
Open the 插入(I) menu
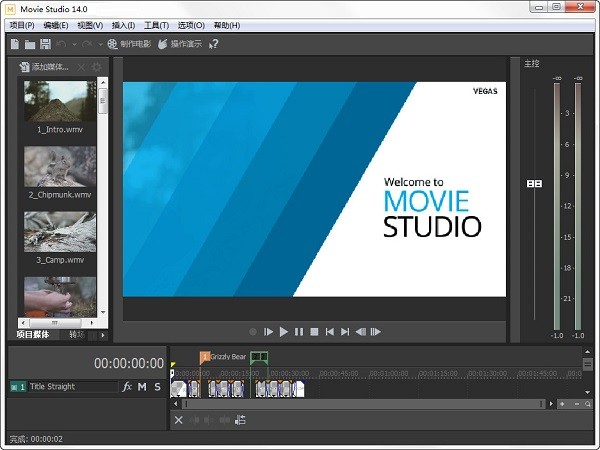124,25
